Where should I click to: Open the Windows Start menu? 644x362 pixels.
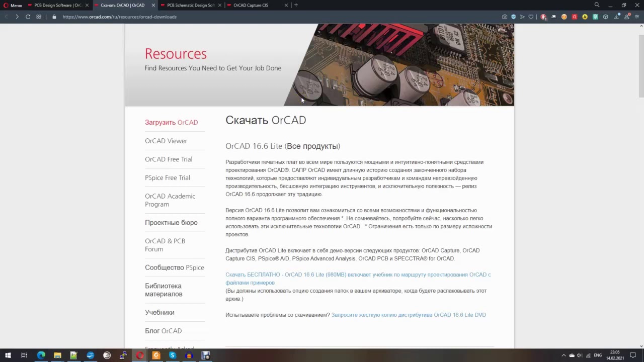pos(8,355)
